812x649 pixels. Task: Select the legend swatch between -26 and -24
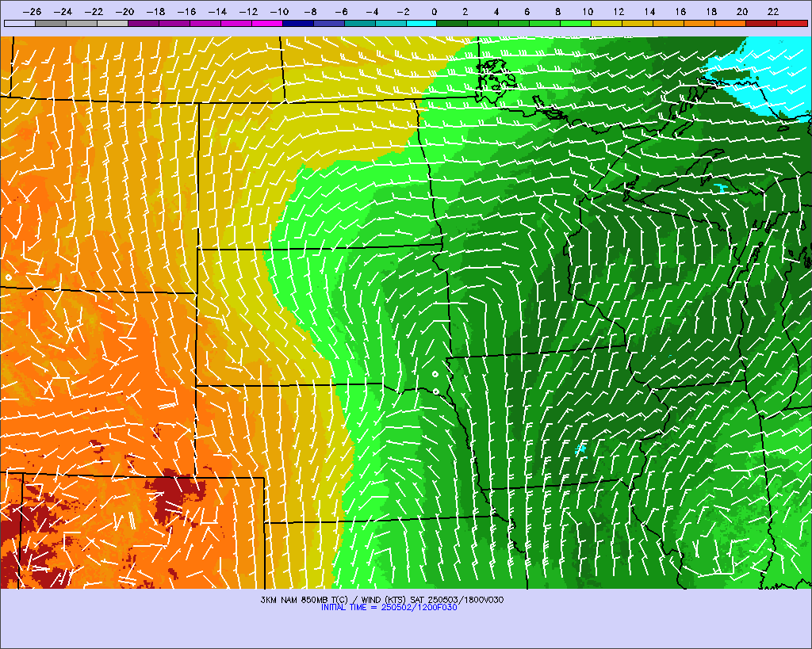pyautogui.click(x=51, y=23)
